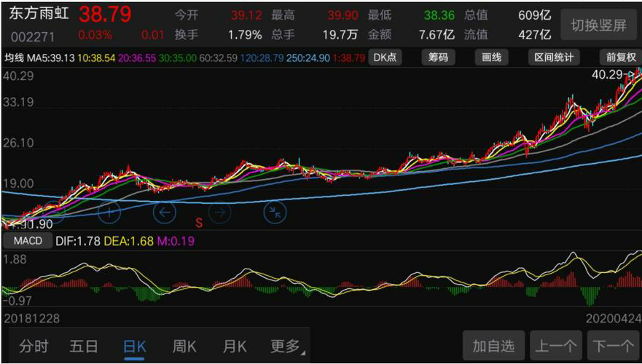Viewport: 642px width, 364px height.
Task: Change the MACD indicator selector
Action: (x=28, y=240)
